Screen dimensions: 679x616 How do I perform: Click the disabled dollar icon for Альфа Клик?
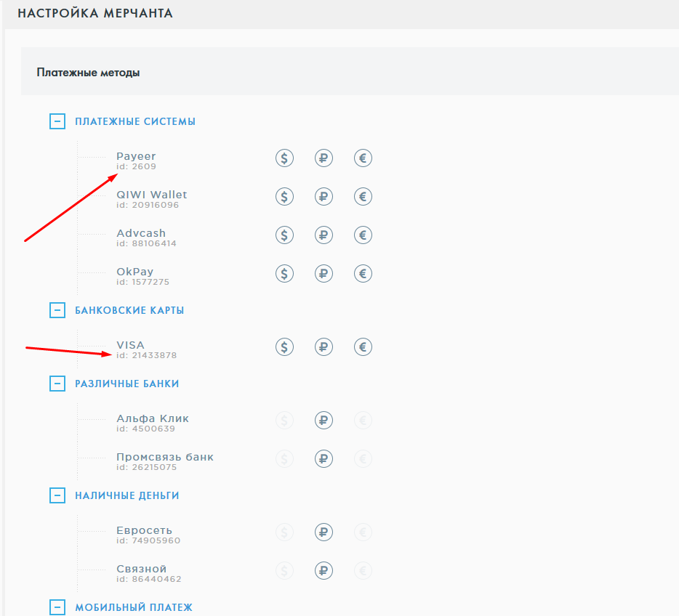coord(284,420)
